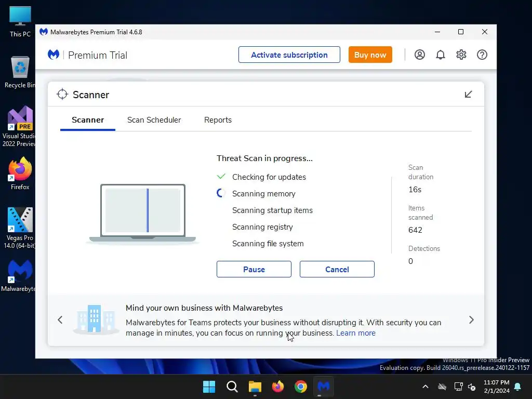The width and height of the screenshot is (532, 399).
Task: Select the Firefox desktop shortcut
Action: click(x=20, y=174)
